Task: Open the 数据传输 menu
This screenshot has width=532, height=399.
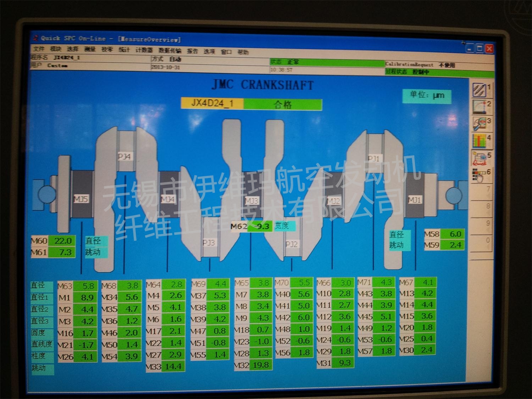Action: 170,50
